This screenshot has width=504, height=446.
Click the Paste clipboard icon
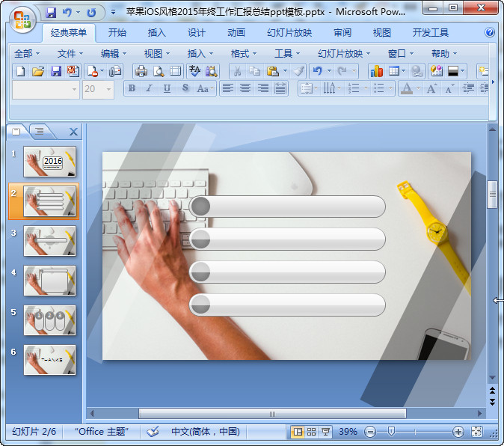(x=273, y=71)
